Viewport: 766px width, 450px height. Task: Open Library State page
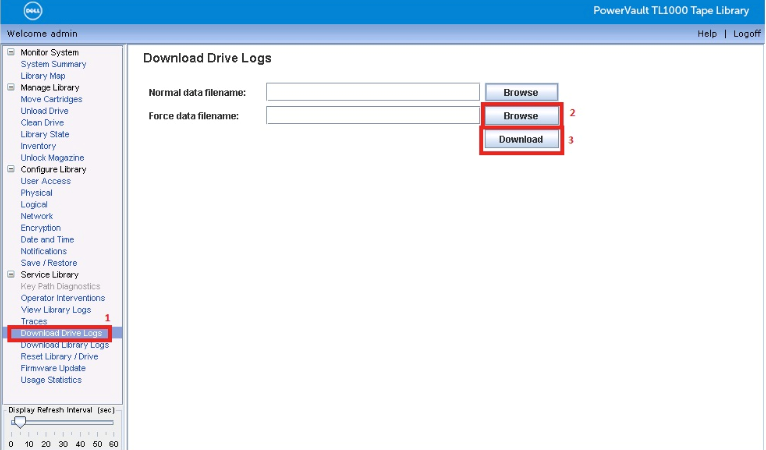coord(44,134)
